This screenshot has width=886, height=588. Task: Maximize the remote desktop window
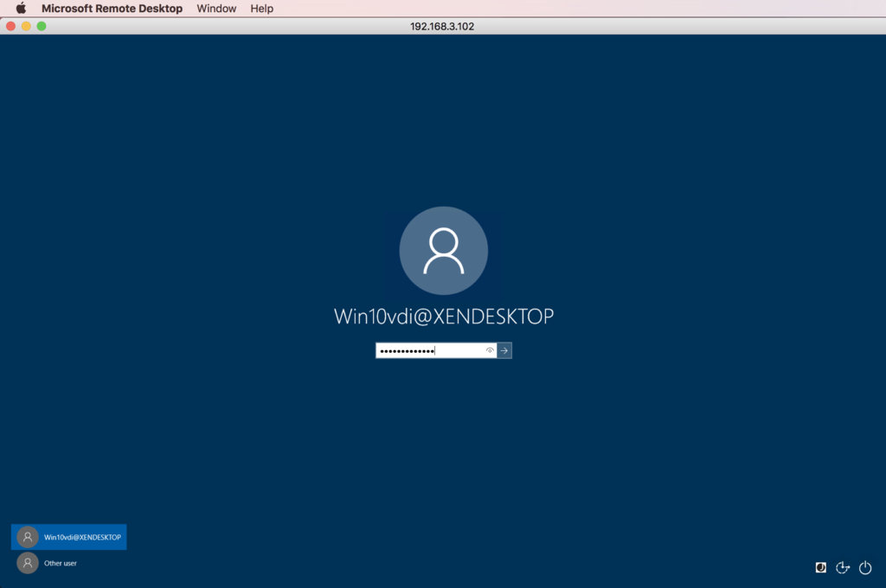point(42,26)
